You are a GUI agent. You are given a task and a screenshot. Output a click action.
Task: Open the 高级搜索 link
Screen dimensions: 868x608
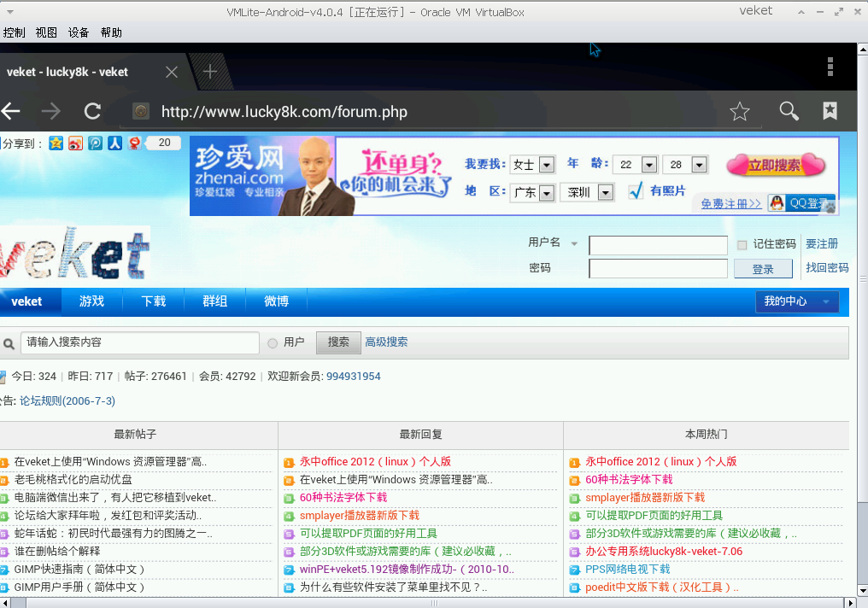(386, 342)
